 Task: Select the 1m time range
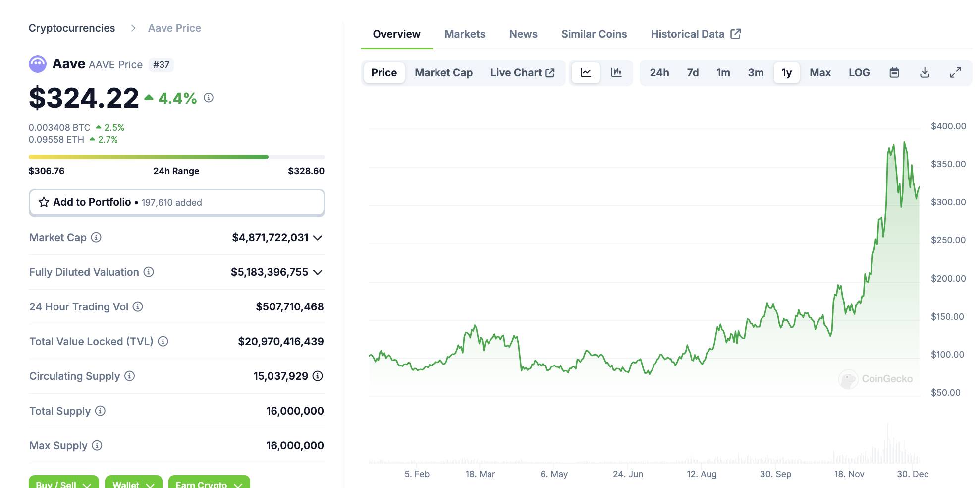(x=723, y=73)
